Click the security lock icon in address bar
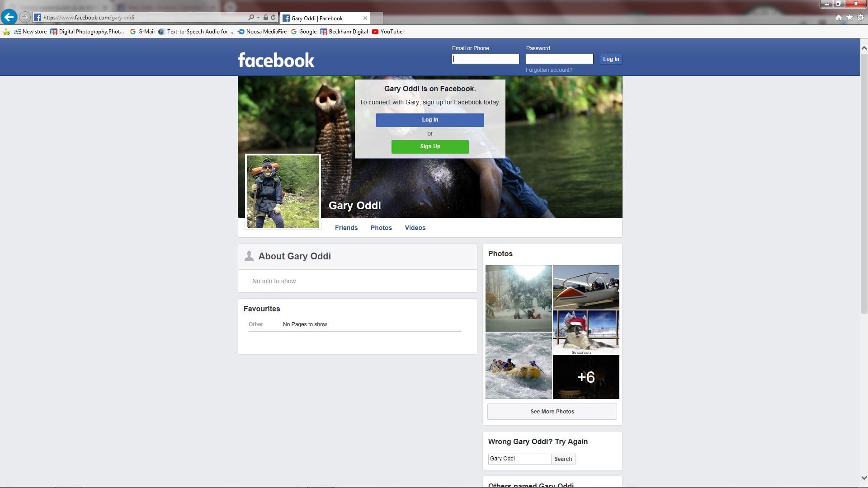The height and width of the screenshot is (488, 868). click(x=266, y=17)
